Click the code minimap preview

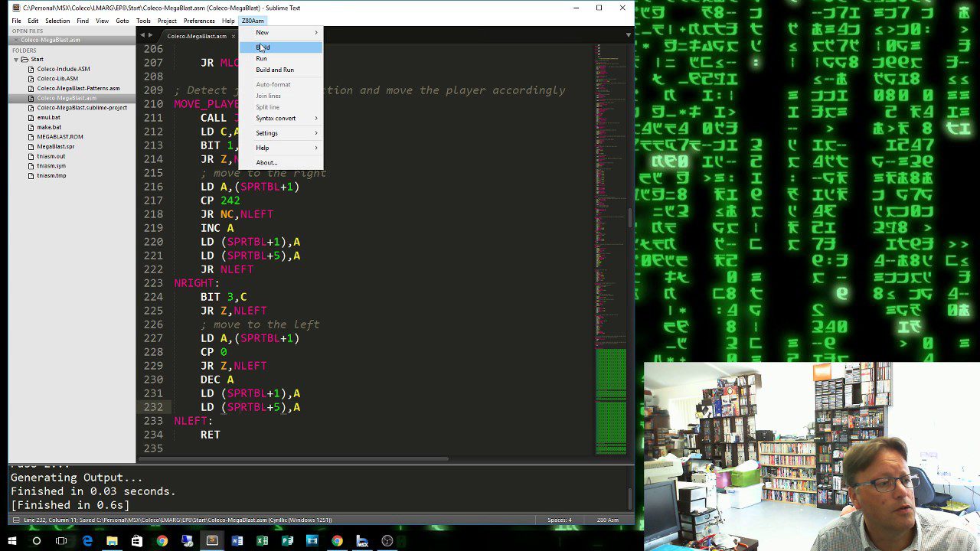(x=610, y=230)
